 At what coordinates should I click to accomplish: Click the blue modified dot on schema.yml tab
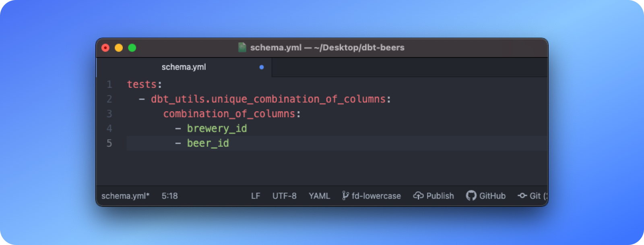pos(262,67)
